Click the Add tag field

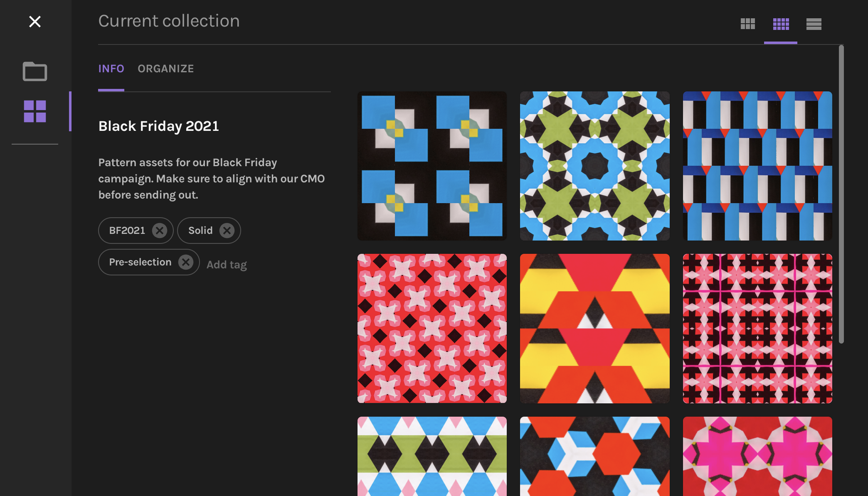pos(227,264)
